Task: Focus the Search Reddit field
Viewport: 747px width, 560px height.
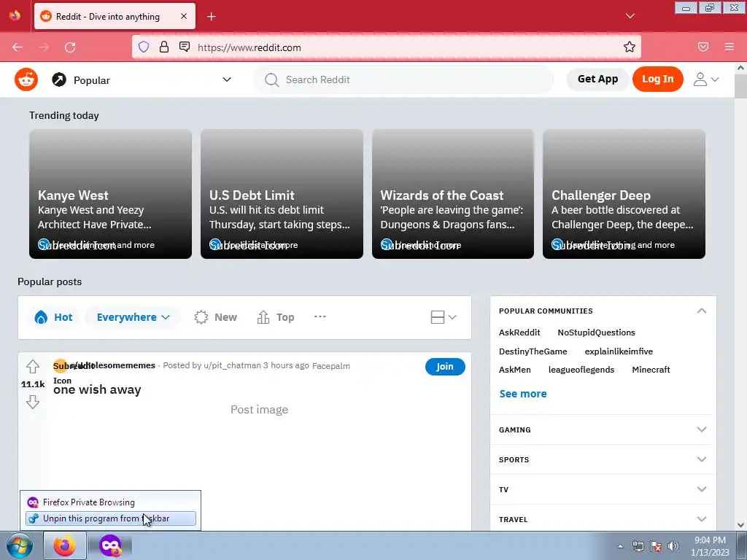Action: point(403,79)
